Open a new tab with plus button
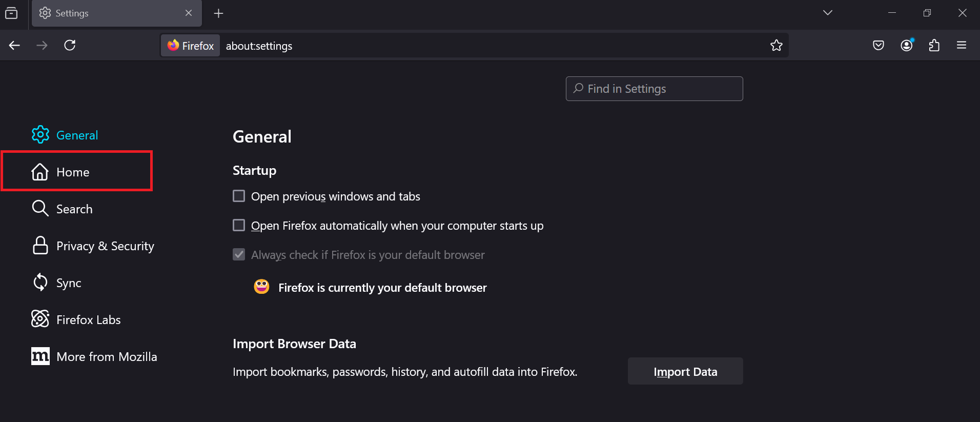This screenshot has height=422, width=980. pyautogui.click(x=219, y=13)
